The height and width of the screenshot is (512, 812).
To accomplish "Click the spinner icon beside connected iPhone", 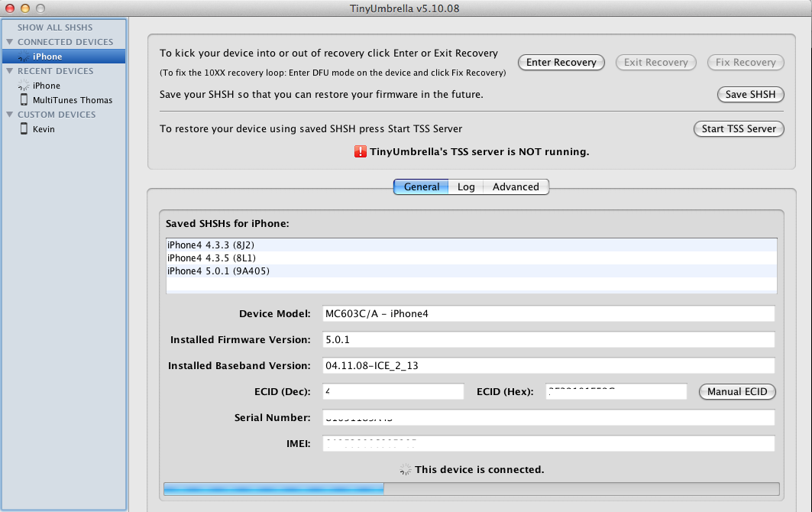I will [24, 56].
